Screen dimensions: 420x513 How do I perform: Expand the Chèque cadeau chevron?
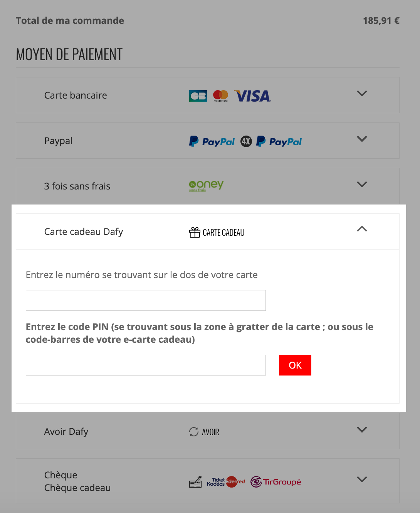coord(362,479)
